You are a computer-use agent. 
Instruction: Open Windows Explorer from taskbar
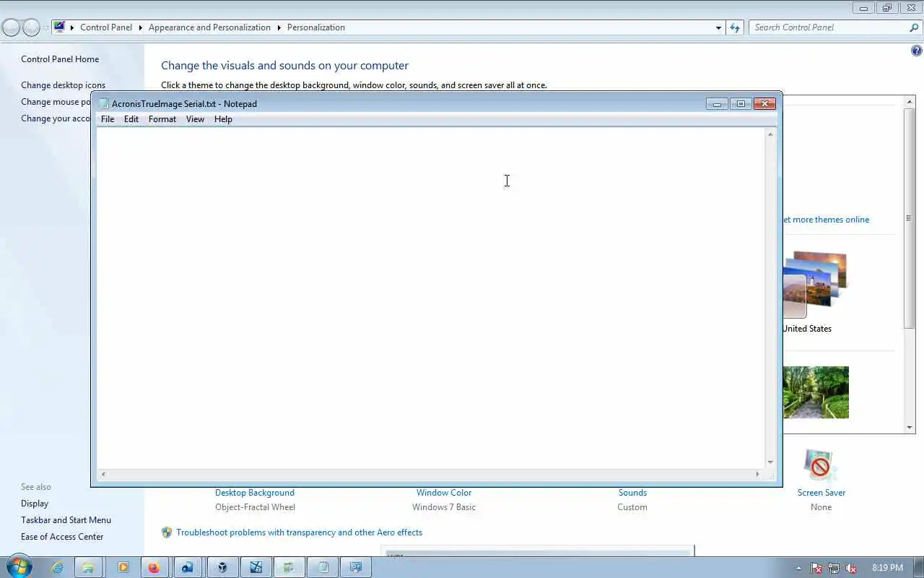pos(87,567)
